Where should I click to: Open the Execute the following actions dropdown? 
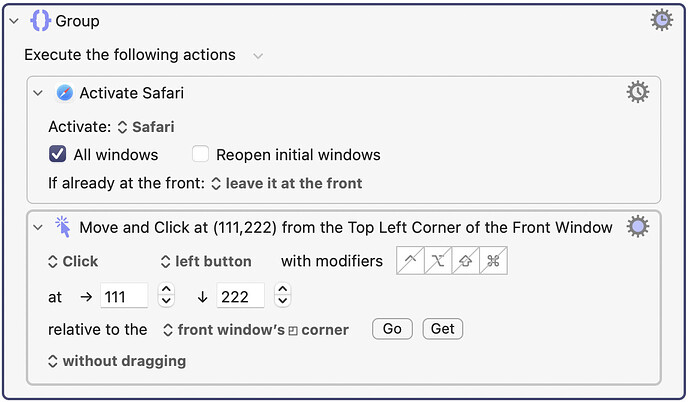click(258, 55)
